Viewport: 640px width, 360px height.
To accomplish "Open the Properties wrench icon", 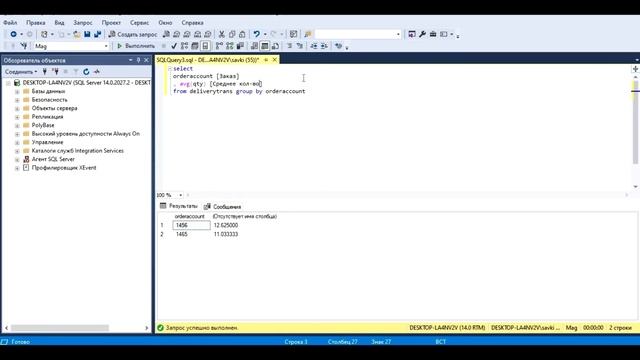I will 422,34.
